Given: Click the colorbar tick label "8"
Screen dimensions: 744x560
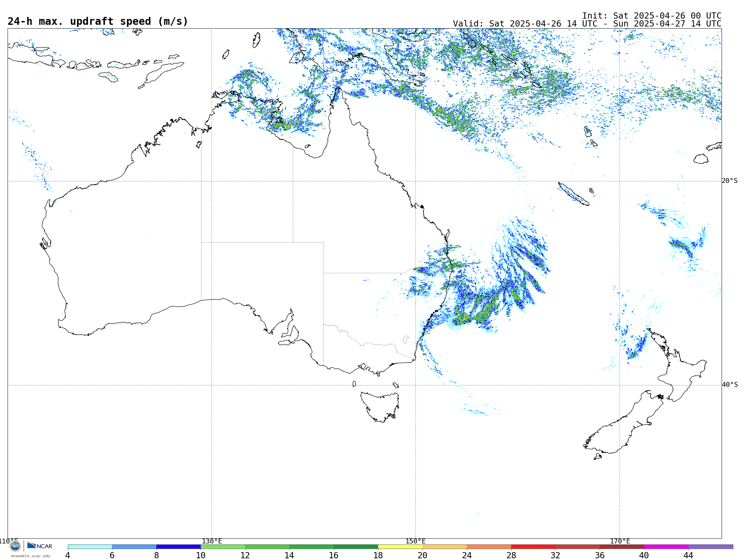Looking at the screenshot, I should [156, 555].
